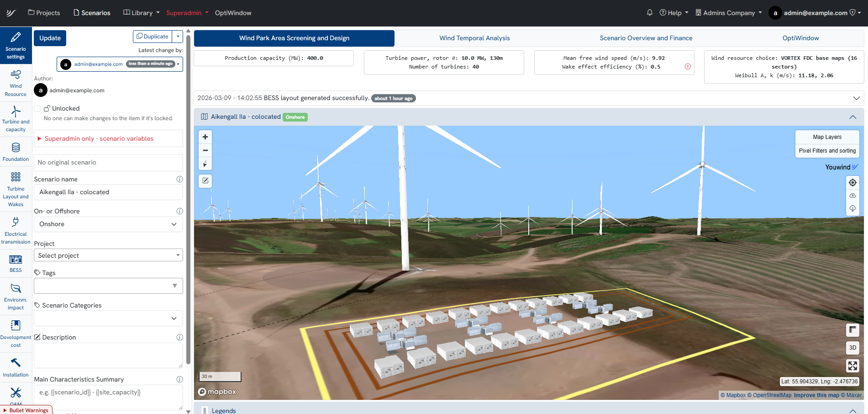Open the BESS sidebar section

coord(16,263)
